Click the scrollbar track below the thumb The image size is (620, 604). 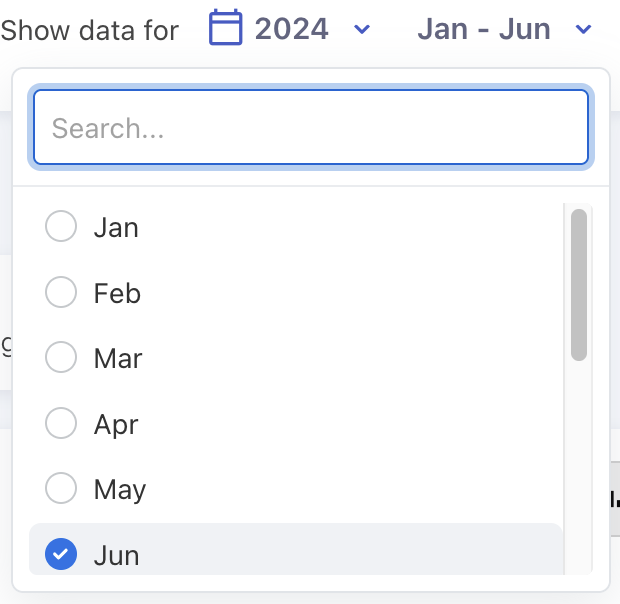[x=578, y=460]
